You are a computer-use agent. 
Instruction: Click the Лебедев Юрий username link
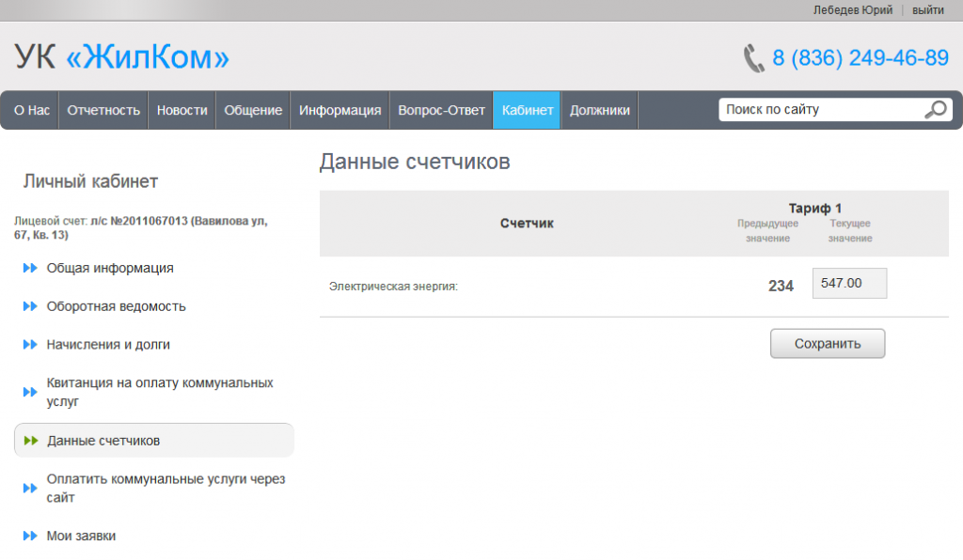(852, 9)
